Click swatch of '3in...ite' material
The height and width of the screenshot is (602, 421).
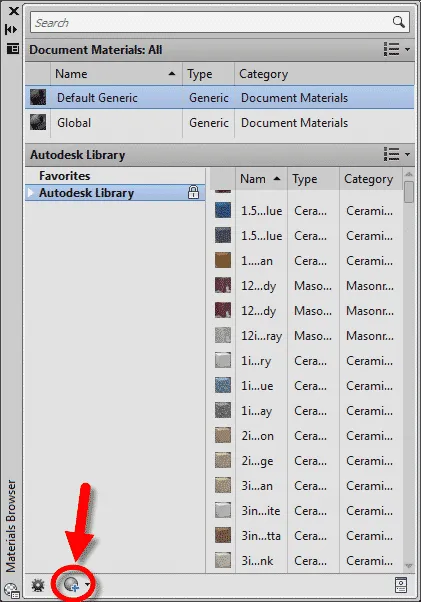[x=223, y=510]
